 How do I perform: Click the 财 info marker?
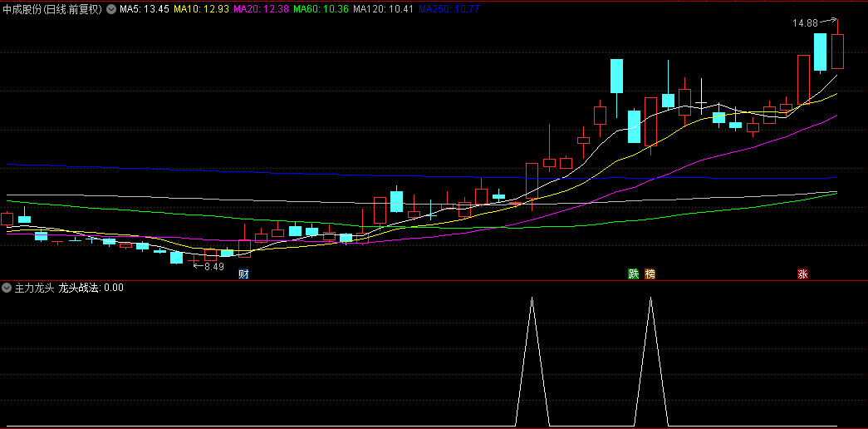[243, 274]
